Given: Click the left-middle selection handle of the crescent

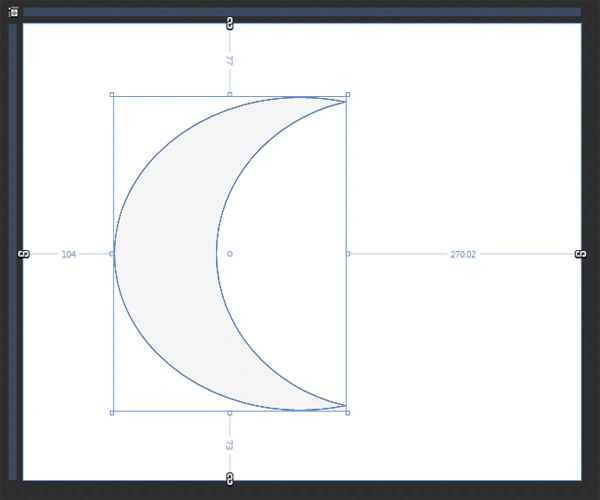Looking at the screenshot, I should 112,254.
